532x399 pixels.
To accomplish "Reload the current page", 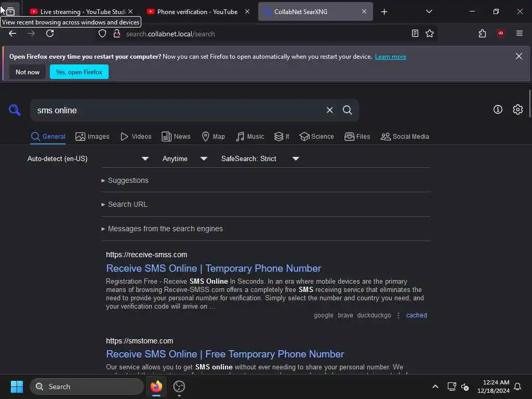I will [x=50, y=34].
